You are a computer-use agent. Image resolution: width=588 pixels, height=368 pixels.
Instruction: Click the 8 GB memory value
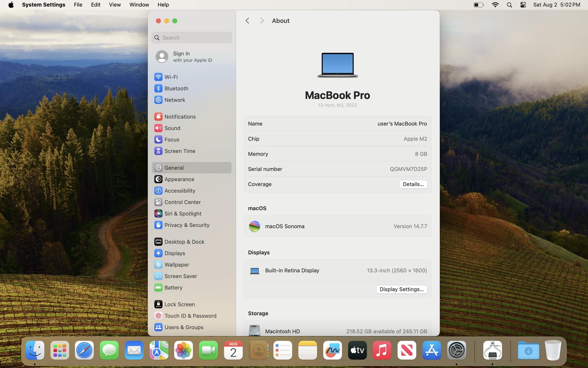pos(421,154)
